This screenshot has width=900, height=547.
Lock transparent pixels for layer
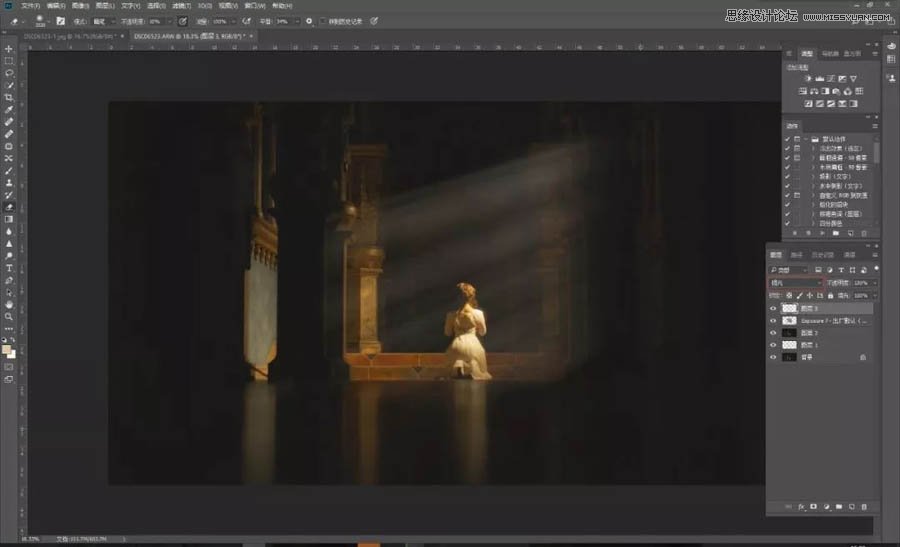(789, 296)
